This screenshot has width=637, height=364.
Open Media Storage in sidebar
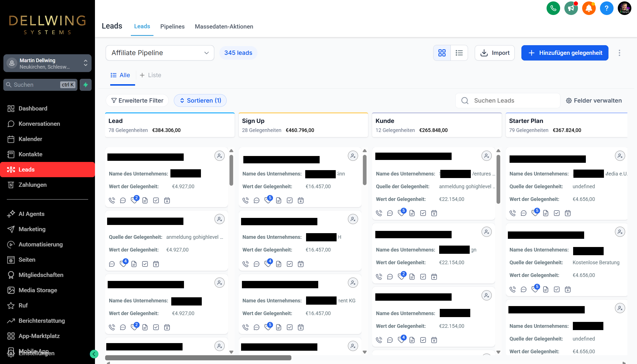(x=47, y=290)
